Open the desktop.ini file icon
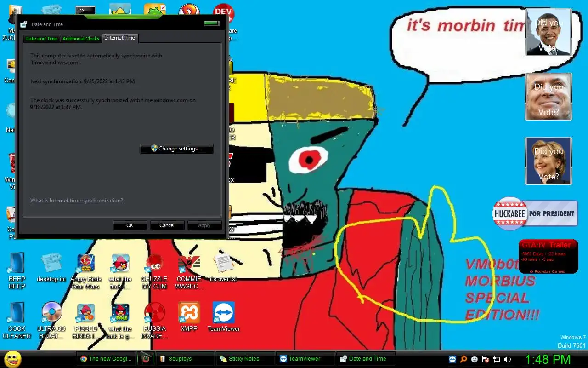Image resolution: width=588 pixels, height=368 pixels. [x=51, y=268]
